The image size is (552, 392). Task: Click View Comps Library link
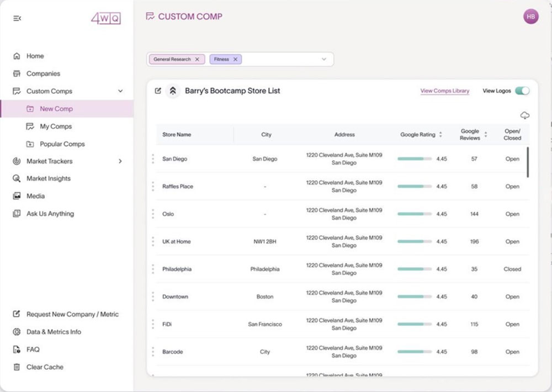click(x=444, y=91)
